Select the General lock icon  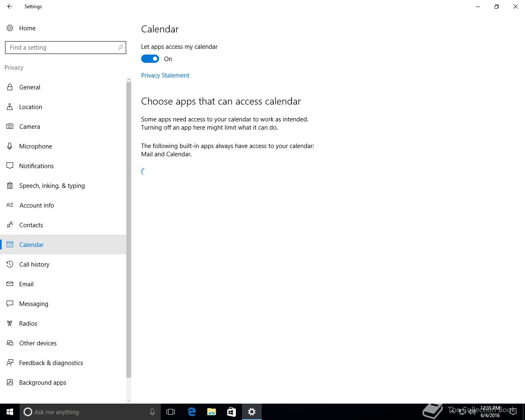pos(10,87)
